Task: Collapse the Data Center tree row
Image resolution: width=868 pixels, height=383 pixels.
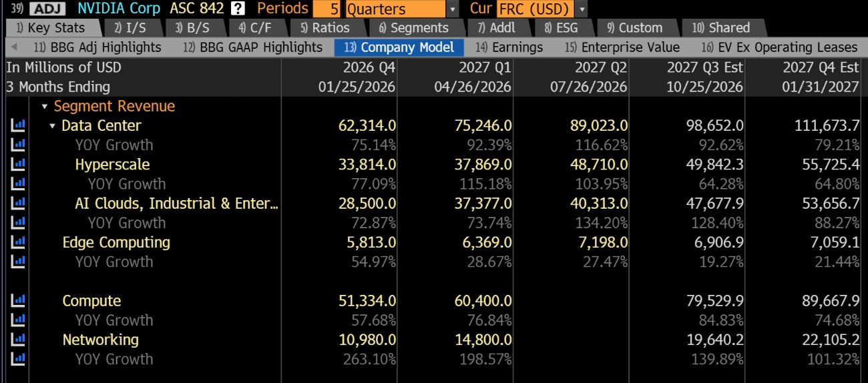Action: 53,126
